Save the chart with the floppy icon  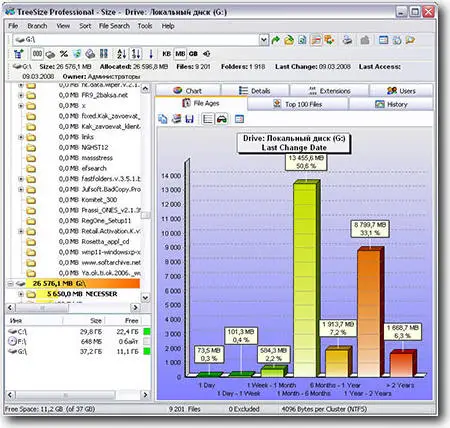pyautogui.click(x=189, y=119)
